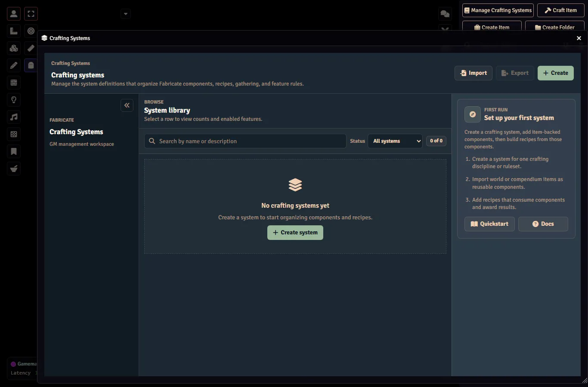Click step 'Import world or compendium items'
The image size is (588, 387).
[517, 183]
